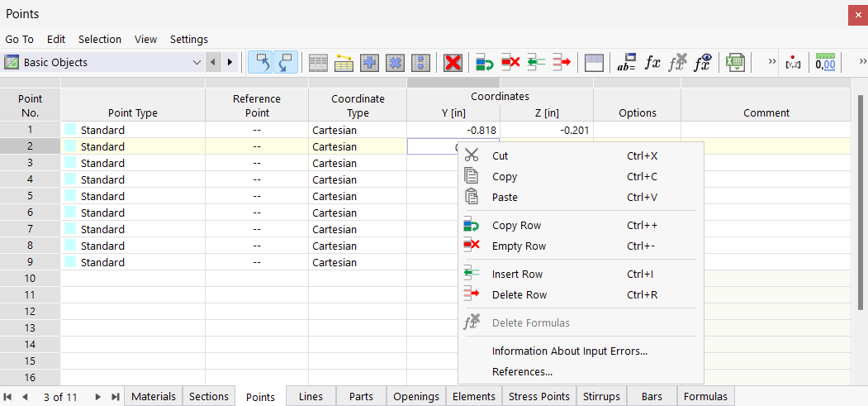Click References... in the context menu

pyautogui.click(x=522, y=371)
